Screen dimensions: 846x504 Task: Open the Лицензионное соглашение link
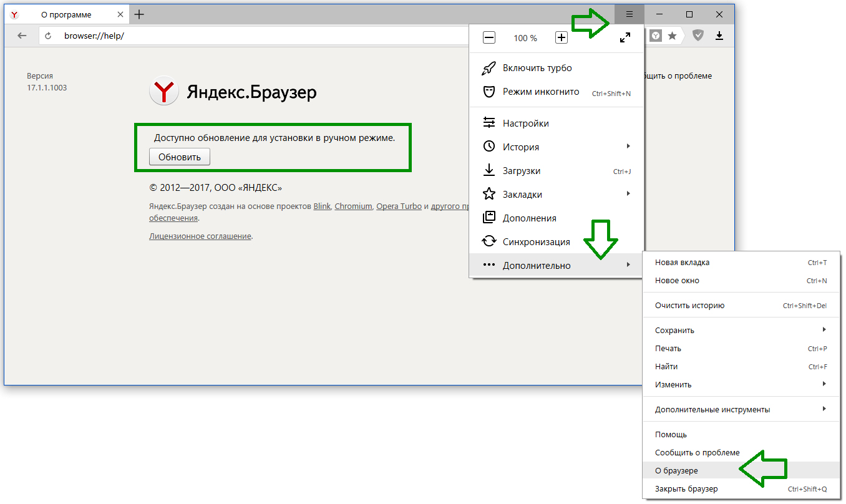coord(200,236)
